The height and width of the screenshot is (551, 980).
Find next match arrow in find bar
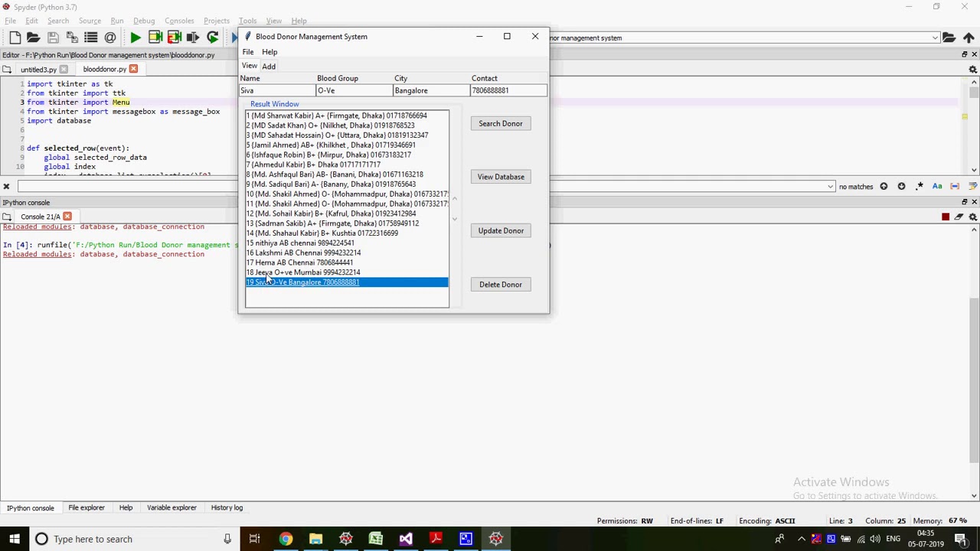(901, 186)
